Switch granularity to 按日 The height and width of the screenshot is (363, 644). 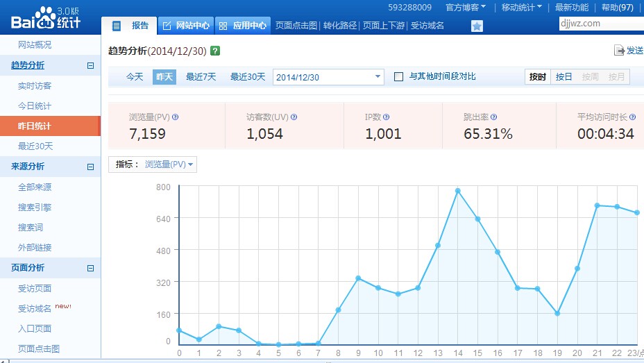pos(563,77)
